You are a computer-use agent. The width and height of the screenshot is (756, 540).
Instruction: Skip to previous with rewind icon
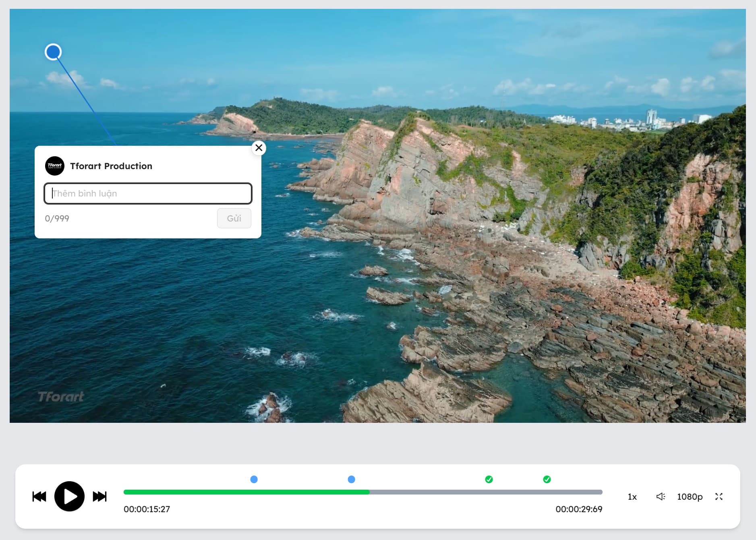pos(39,497)
